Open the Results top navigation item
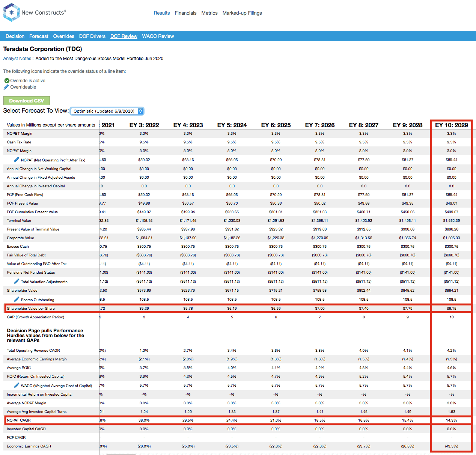Viewport: 476px width, 455px height. [x=162, y=13]
